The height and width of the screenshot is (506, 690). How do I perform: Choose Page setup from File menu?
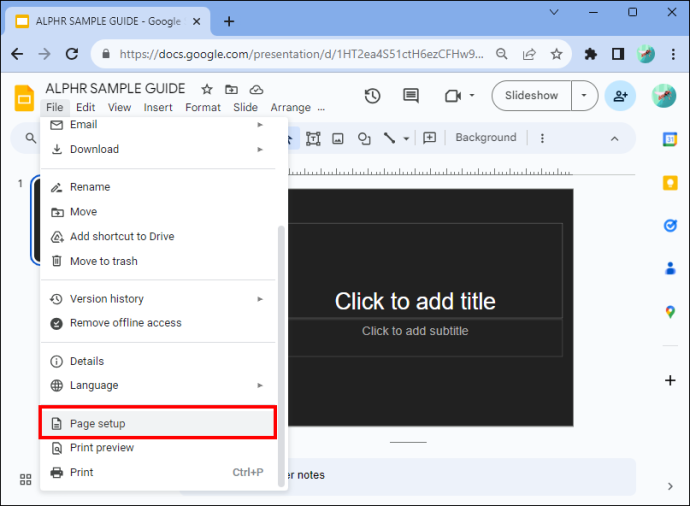tap(158, 423)
